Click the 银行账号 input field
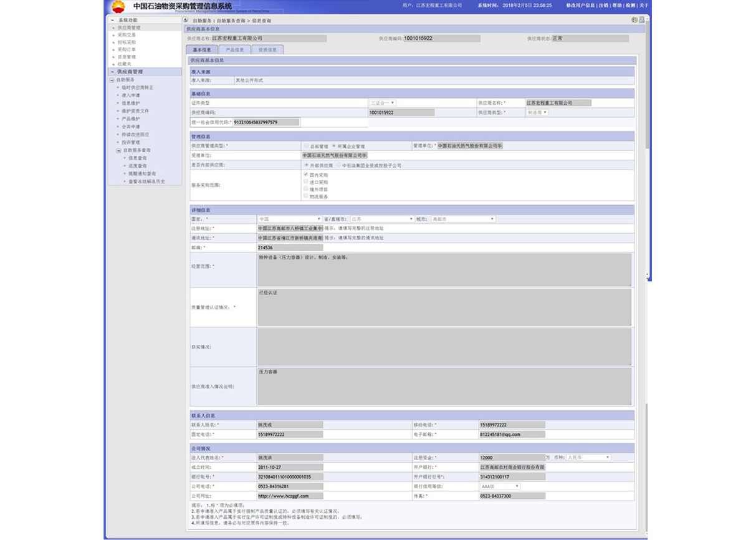This screenshot has height=540, width=756. pyautogui.click(x=290, y=476)
